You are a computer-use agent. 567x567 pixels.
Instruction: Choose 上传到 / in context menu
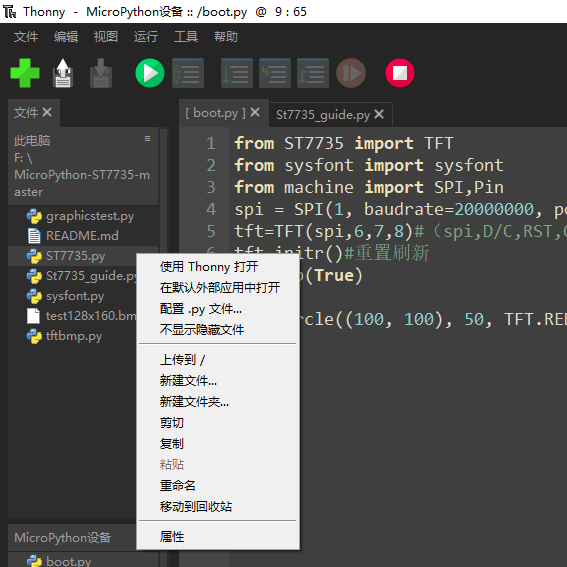click(218, 360)
